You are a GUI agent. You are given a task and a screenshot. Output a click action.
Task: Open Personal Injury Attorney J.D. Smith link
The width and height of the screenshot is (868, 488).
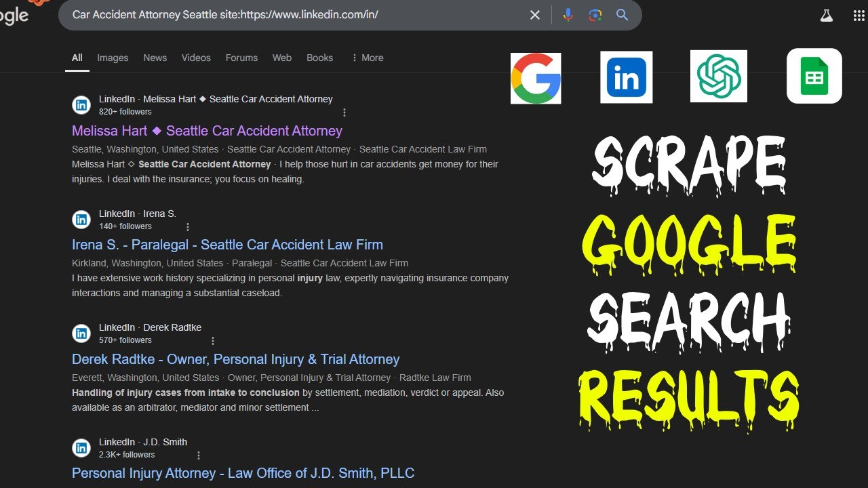click(243, 473)
